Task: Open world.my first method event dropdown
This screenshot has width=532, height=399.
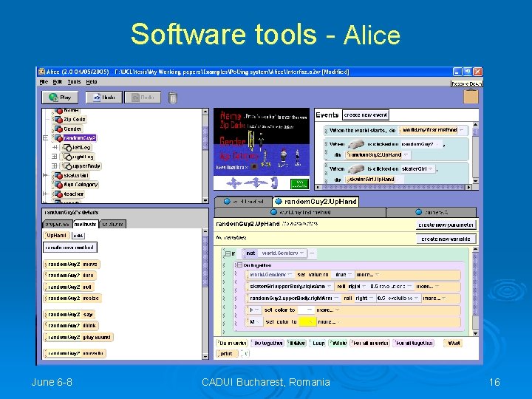Action: click(x=462, y=130)
